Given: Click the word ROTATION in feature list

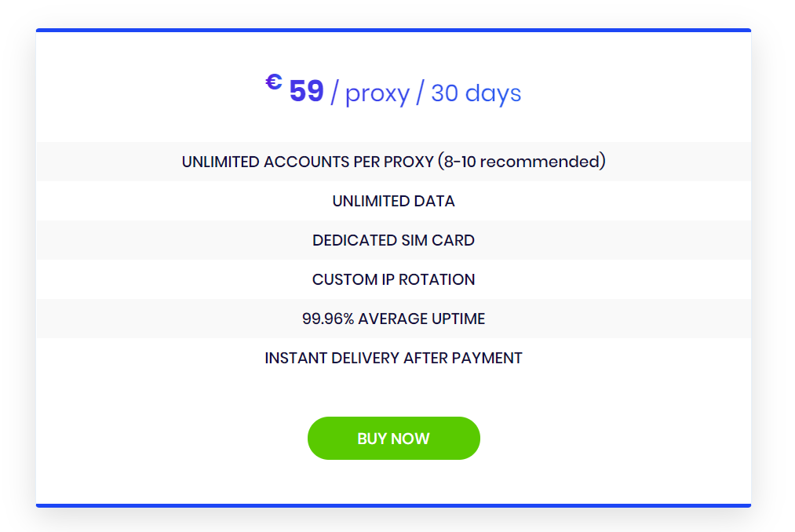Looking at the screenshot, I should 436,279.
